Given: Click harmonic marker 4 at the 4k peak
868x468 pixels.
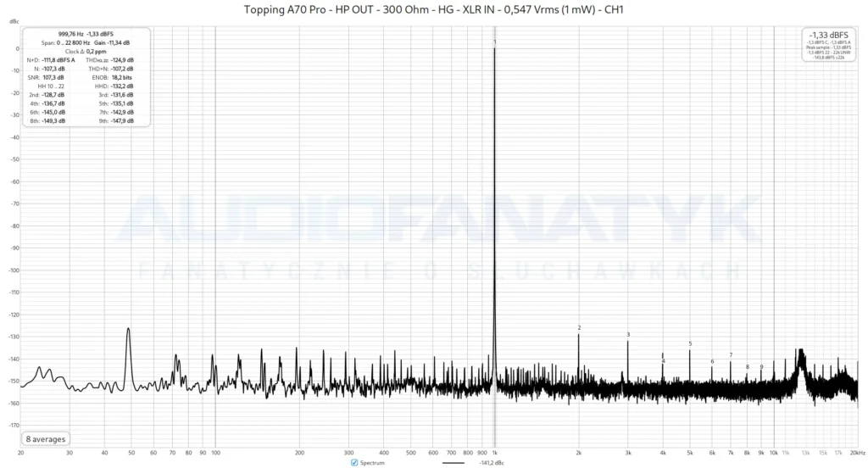Looking at the screenshot, I should pos(663,361).
